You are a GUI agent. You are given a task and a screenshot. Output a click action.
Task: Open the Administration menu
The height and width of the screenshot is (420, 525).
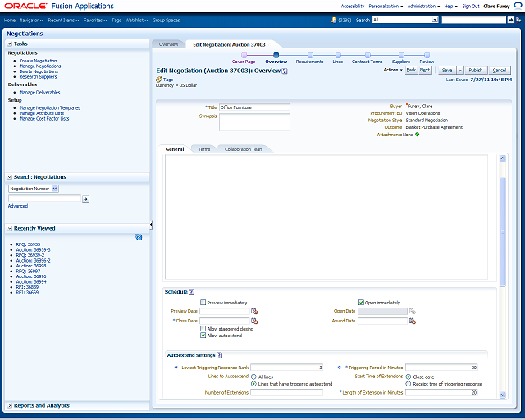(423, 6)
